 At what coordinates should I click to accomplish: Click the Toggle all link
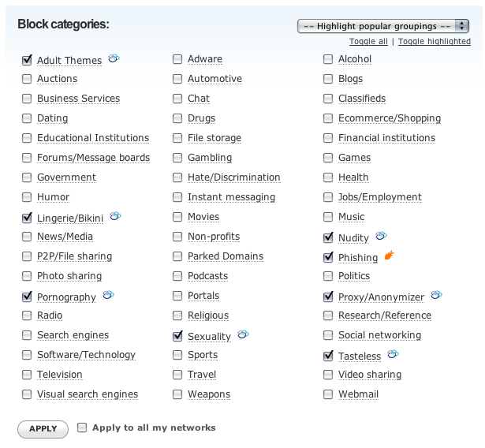pyautogui.click(x=368, y=42)
